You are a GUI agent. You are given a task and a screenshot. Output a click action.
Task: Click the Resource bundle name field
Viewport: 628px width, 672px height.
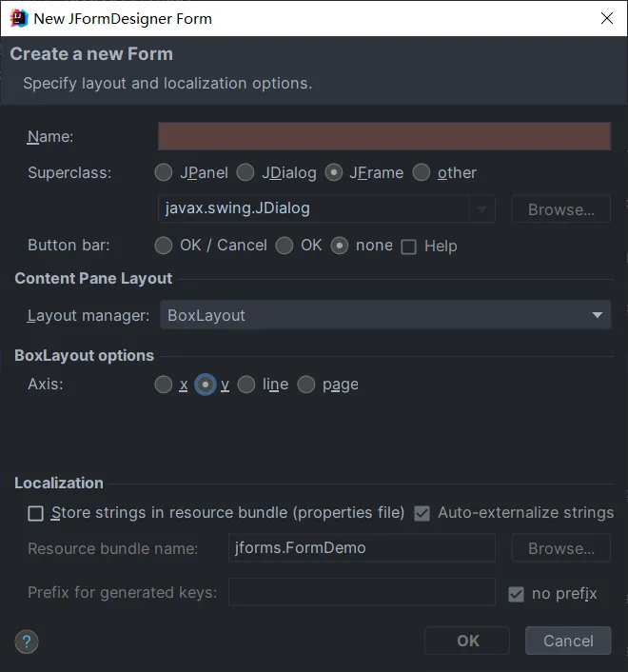click(x=362, y=548)
